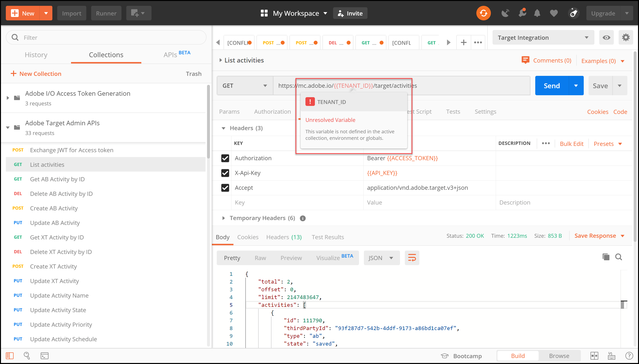
Task: Uncheck the Authorization header checkbox
Action: pyautogui.click(x=225, y=158)
